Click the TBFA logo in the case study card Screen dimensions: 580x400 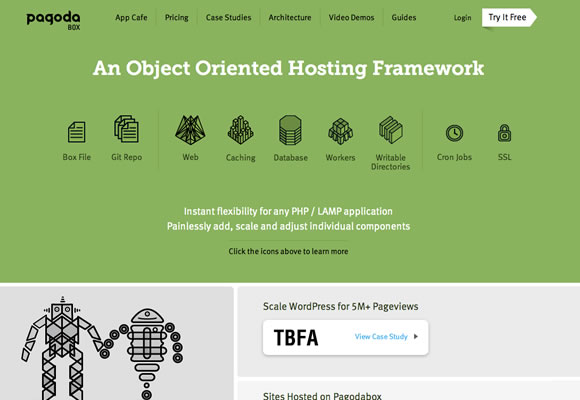[x=296, y=337]
